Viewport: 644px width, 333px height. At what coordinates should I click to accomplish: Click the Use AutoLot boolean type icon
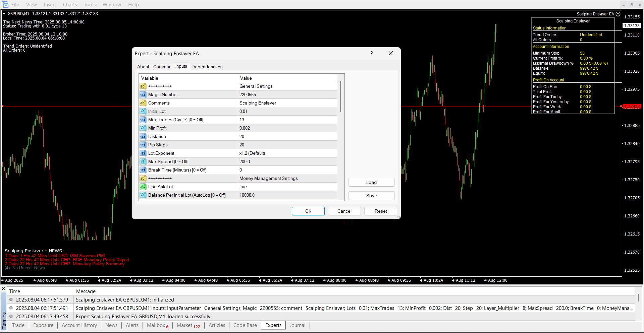pyautogui.click(x=143, y=187)
